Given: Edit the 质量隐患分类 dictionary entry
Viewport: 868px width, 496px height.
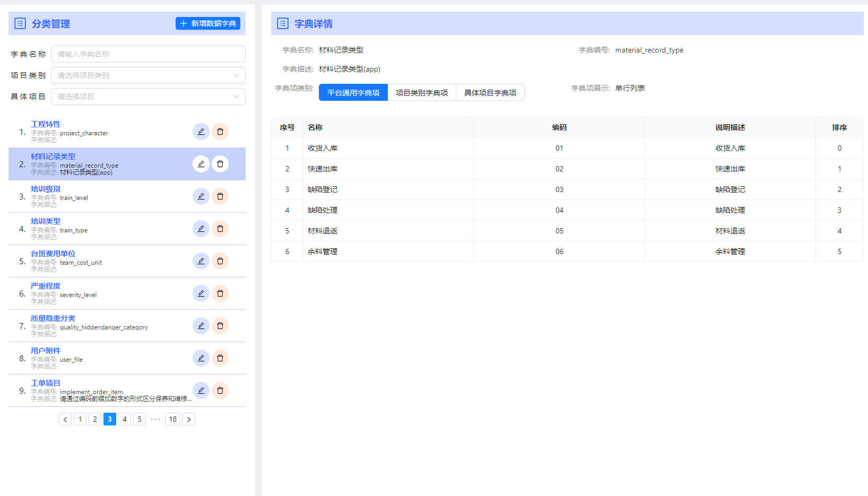Looking at the screenshot, I should tap(201, 326).
